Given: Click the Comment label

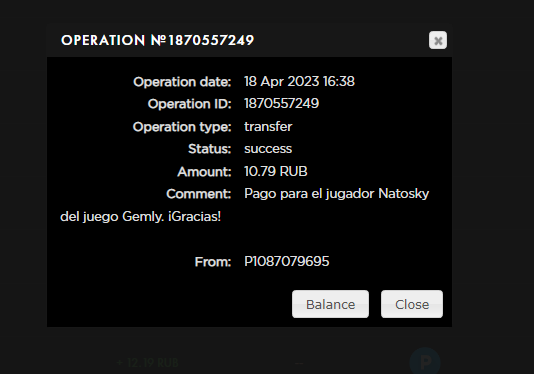Looking at the screenshot, I should point(199,194).
